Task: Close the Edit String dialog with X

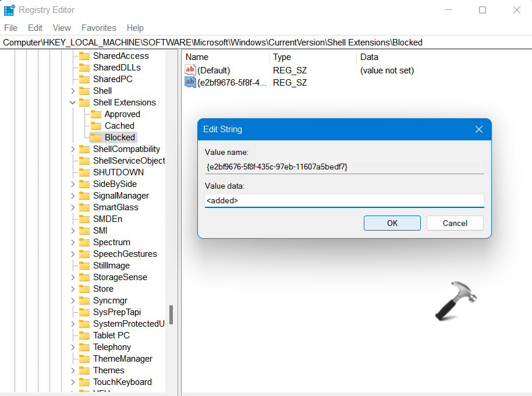Action: tap(478, 129)
